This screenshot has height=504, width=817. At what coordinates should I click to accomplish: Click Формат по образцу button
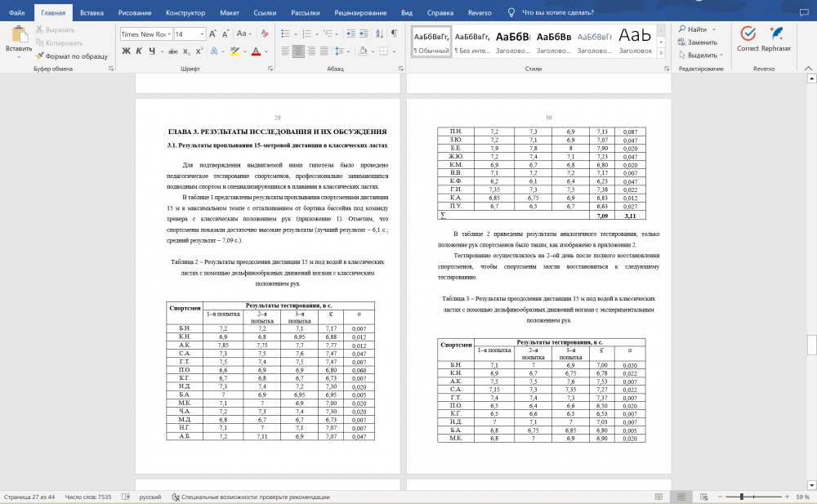pos(71,56)
